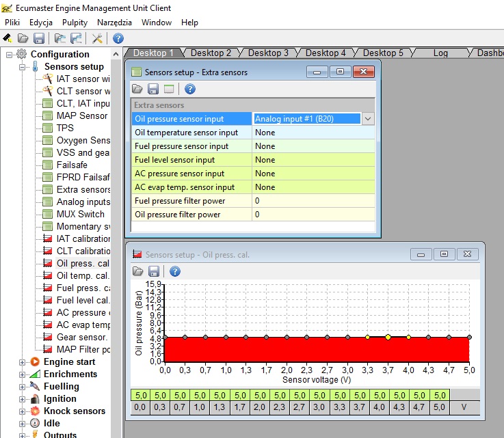Open Oil pressure sensor input dropdown arrow

point(368,119)
